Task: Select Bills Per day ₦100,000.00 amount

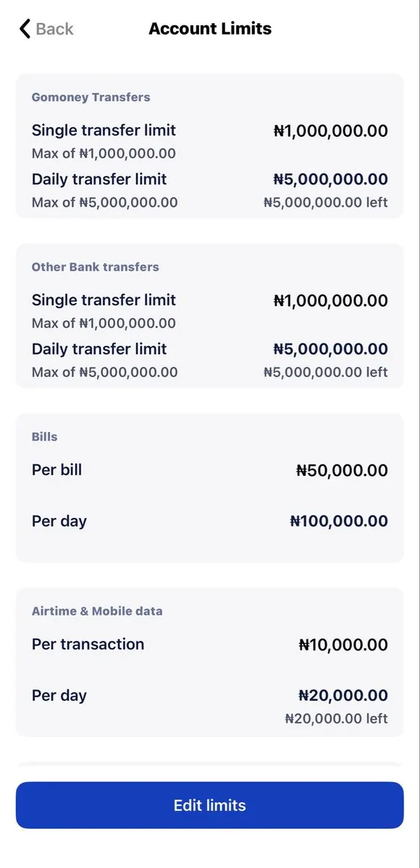Action: (x=340, y=522)
